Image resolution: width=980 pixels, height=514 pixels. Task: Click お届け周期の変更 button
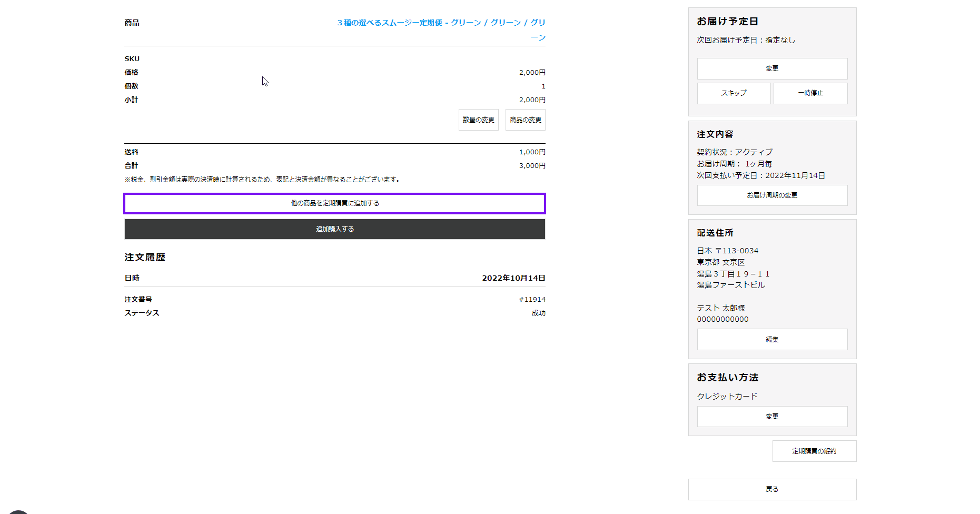pos(772,195)
